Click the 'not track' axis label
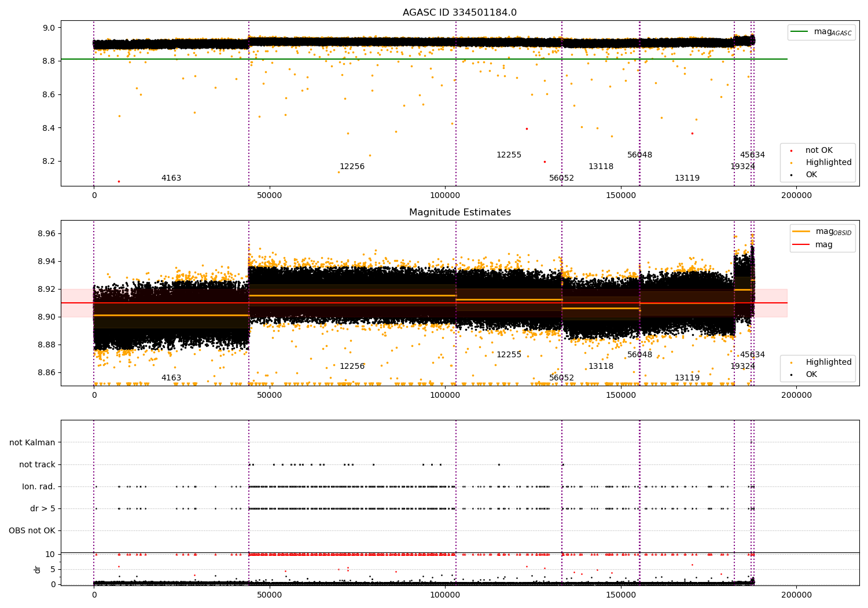 tap(37, 464)
